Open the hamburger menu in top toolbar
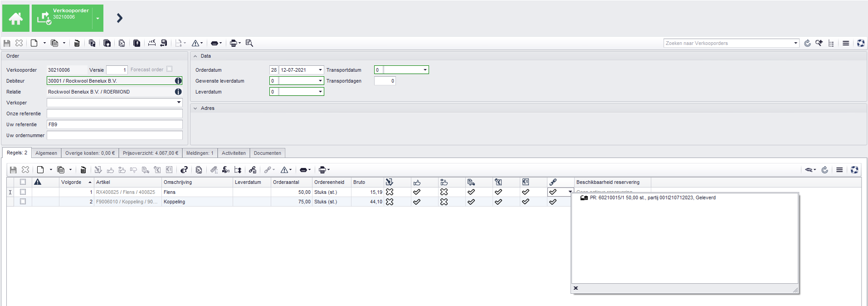This screenshot has height=306, width=868. 846,43
